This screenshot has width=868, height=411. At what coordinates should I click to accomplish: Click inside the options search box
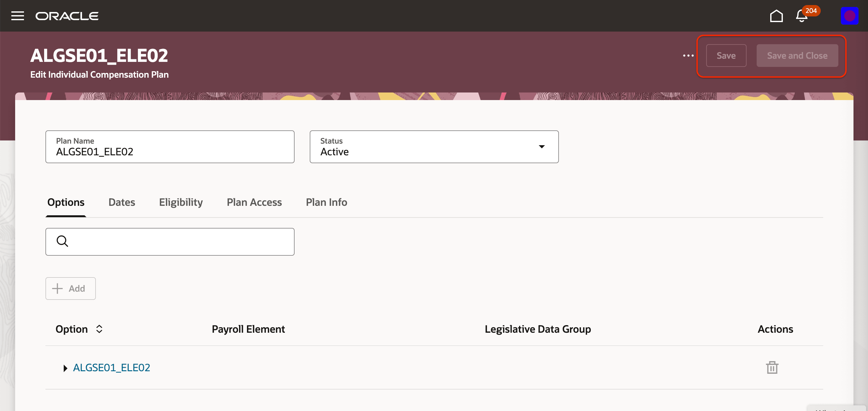(175, 241)
